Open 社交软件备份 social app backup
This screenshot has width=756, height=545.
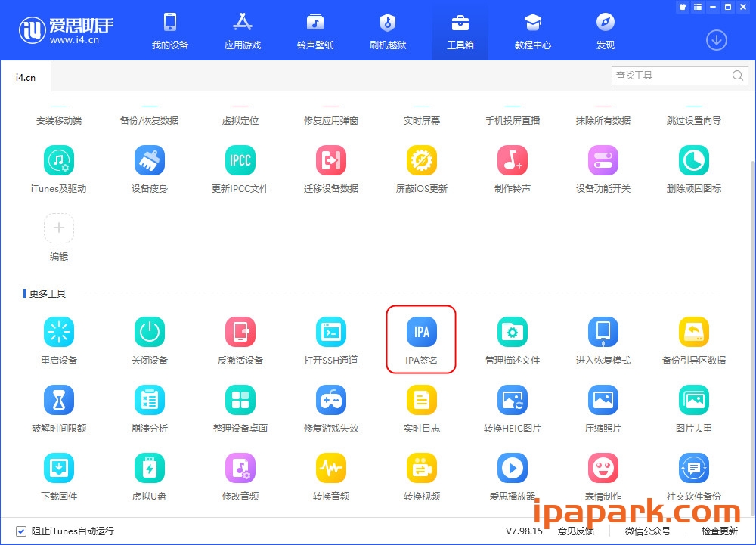(694, 467)
